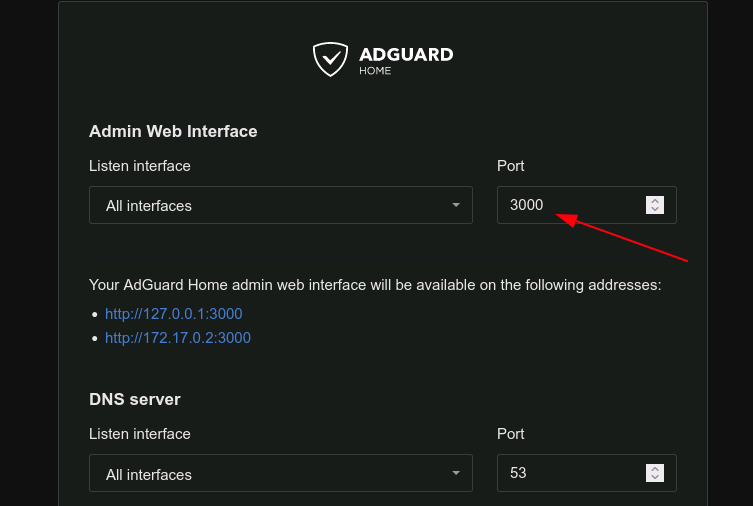Click the caret arrow in Admin Web Interface dropdown
This screenshot has width=753, height=506.
click(456, 205)
